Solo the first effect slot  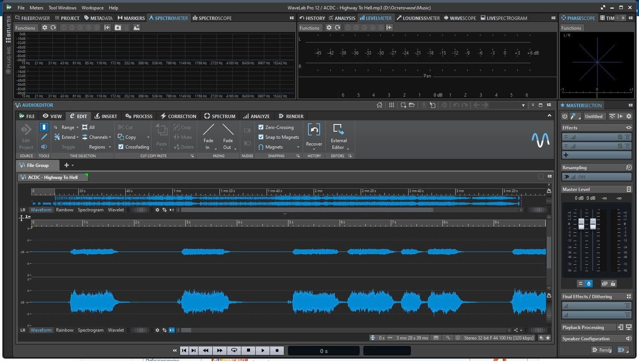(x=620, y=137)
